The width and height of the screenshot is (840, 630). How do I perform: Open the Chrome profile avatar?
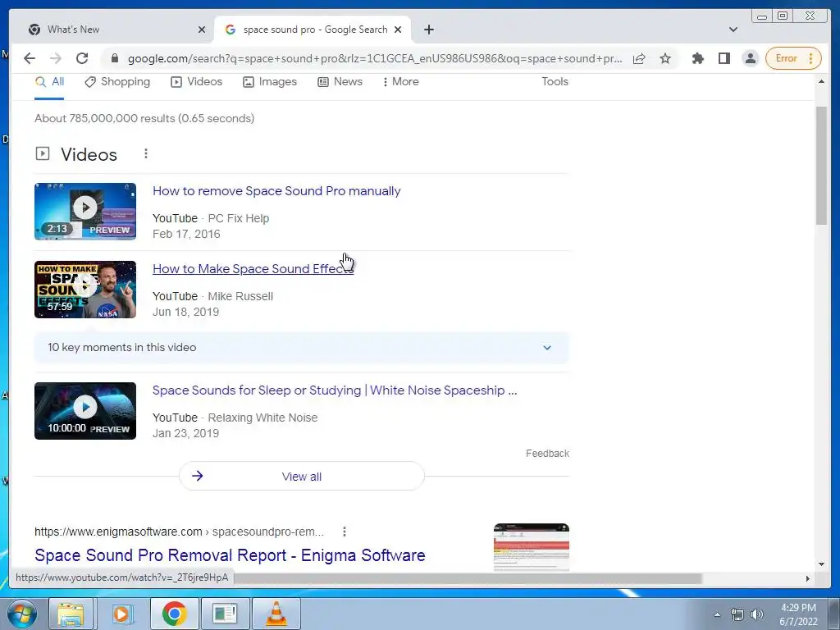pyautogui.click(x=751, y=58)
